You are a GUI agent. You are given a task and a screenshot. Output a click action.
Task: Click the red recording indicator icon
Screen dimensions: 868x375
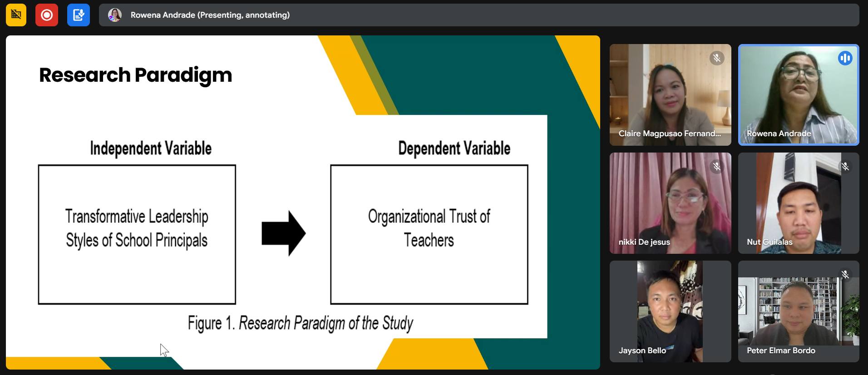(x=47, y=15)
